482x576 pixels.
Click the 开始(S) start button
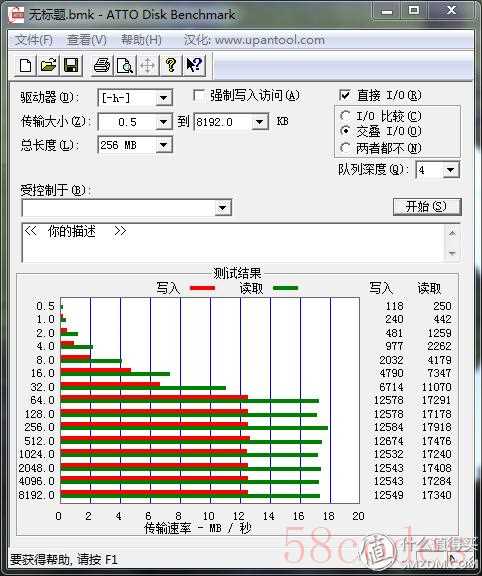coord(427,206)
